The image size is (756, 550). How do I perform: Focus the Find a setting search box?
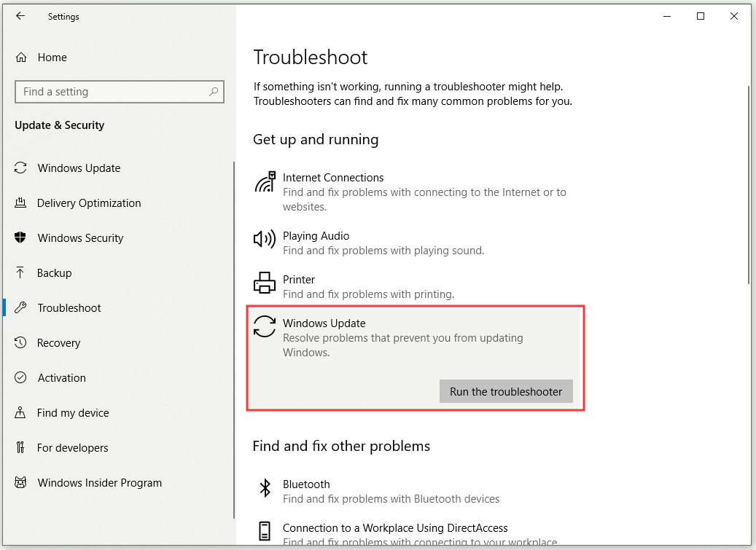point(109,92)
